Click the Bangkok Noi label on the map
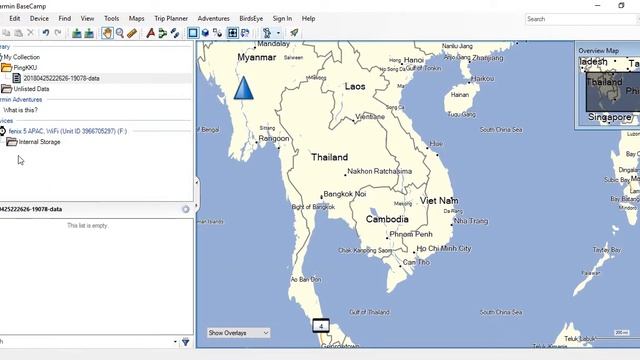 click(344, 194)
